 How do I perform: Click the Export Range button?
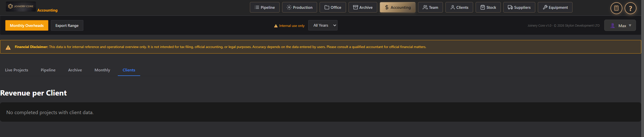pos(67,26)
